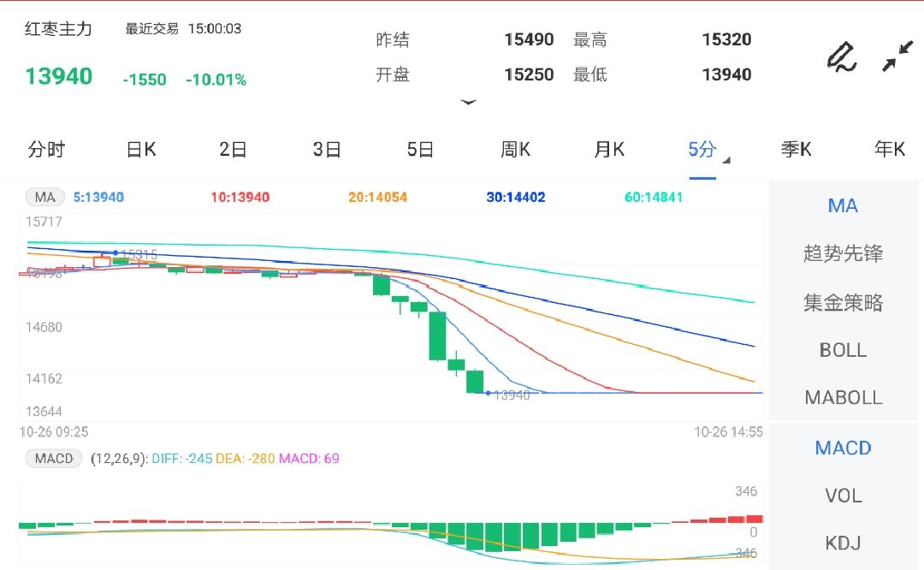Click the start time label 10-26 09:25
Viewport: 924px width, 570px height.
click(54, 432)
